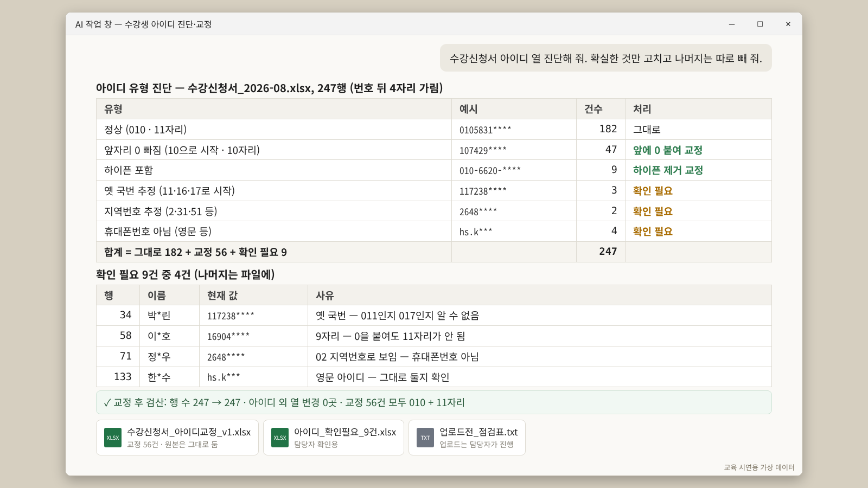Screen dimensions: 868x488
Task: Click 확인 필요 in the 휴대폰번호 아님 row
Action: click(x=653, y=232)
